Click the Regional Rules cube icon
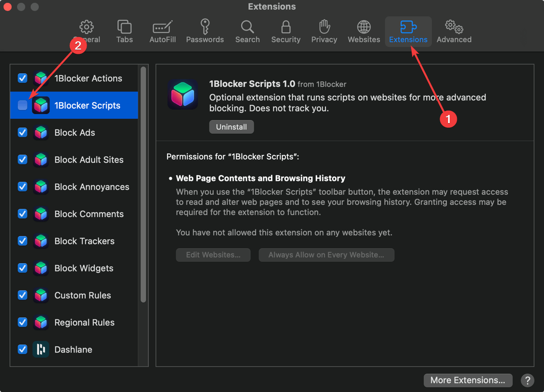Image resolution: width=544 pixels, height=392 pixels. point(41,322)
